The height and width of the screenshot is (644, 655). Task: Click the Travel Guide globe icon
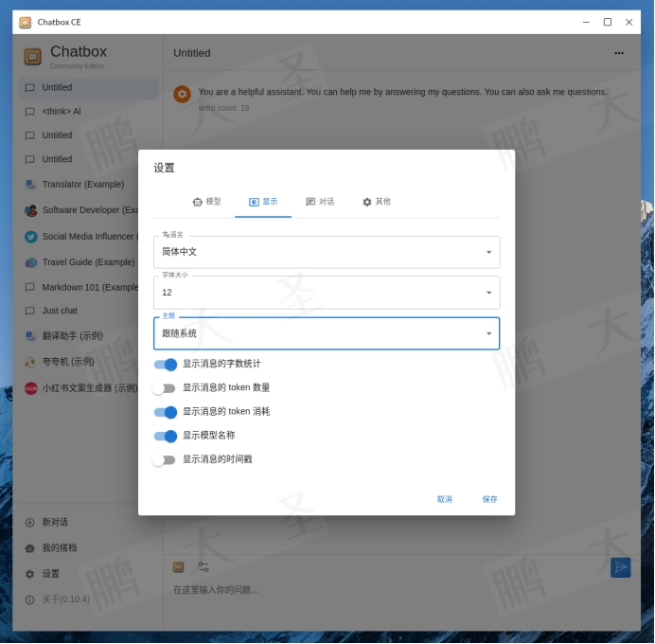click(x=31, y=263)
